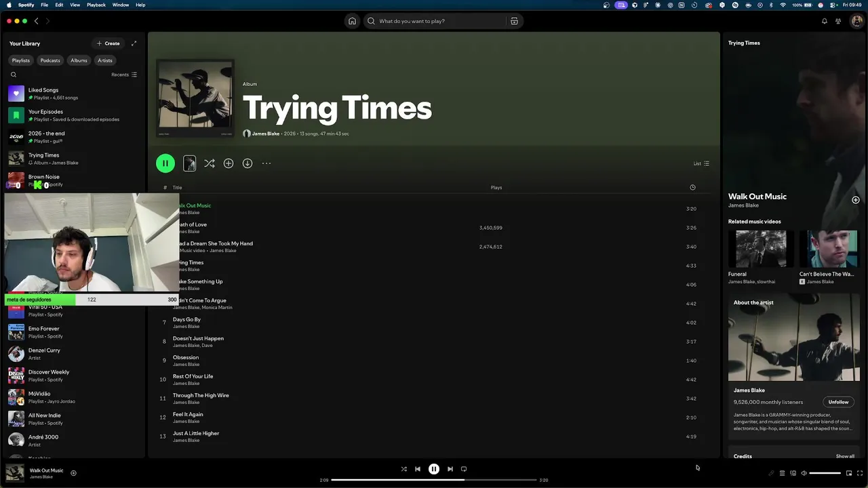This screenshot has width=868, height=488.
Task: Click the Unfollow button for James Blake
Action: [x=838, y=402]
